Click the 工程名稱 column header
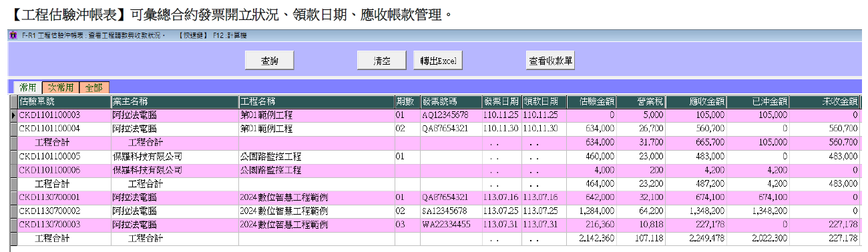Viewport: 868px width, 252px height. click(x=316, y=102)
